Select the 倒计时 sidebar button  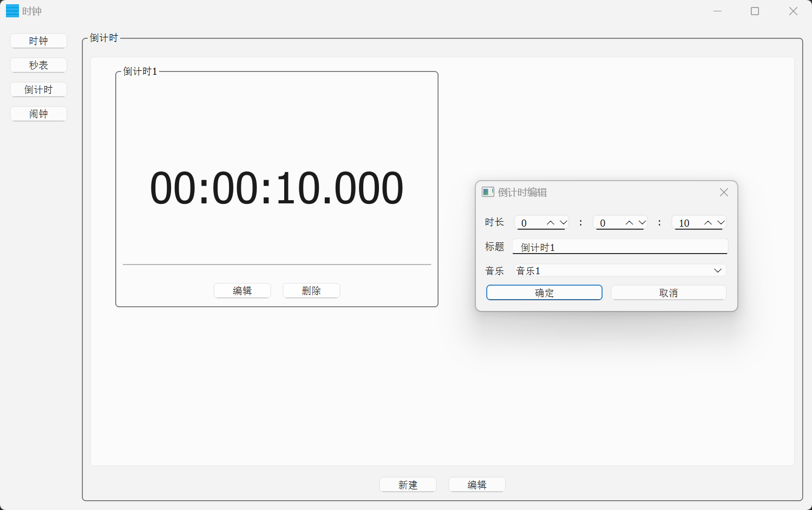coord(38,90)
